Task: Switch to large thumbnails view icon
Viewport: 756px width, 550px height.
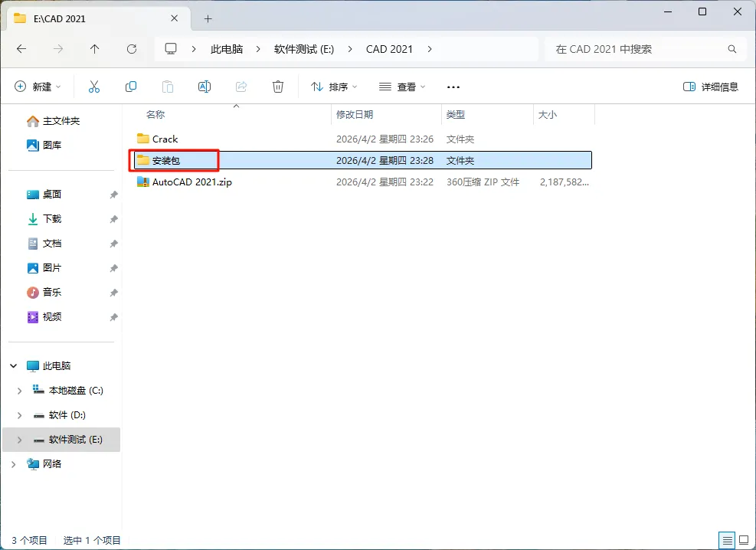Action: click(744, 540)
